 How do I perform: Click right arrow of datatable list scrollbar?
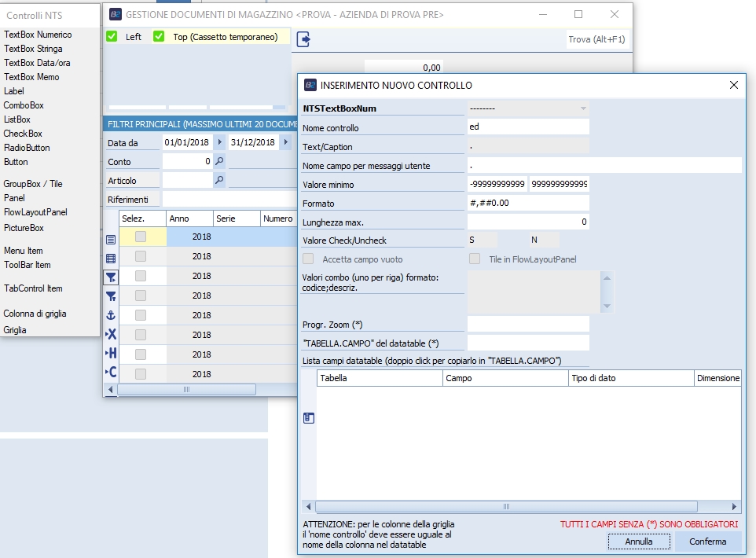(x=734, y=506)
